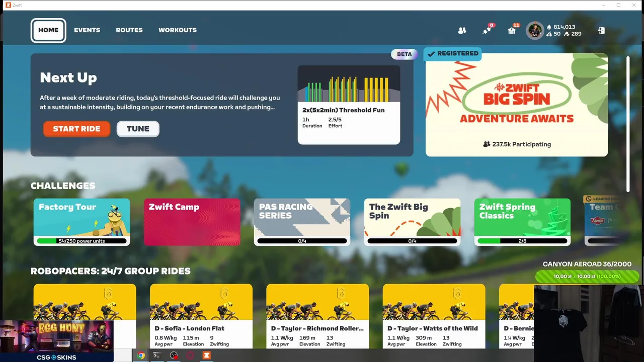Click the 'CHALLENGES' heading
This screenshot has width=644, height=362.
point(63,186)
